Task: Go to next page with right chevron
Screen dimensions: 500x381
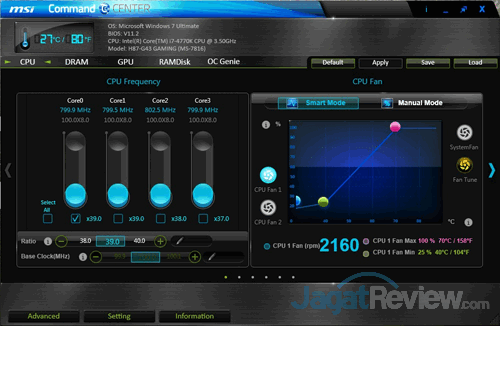Action: point(492,170)
